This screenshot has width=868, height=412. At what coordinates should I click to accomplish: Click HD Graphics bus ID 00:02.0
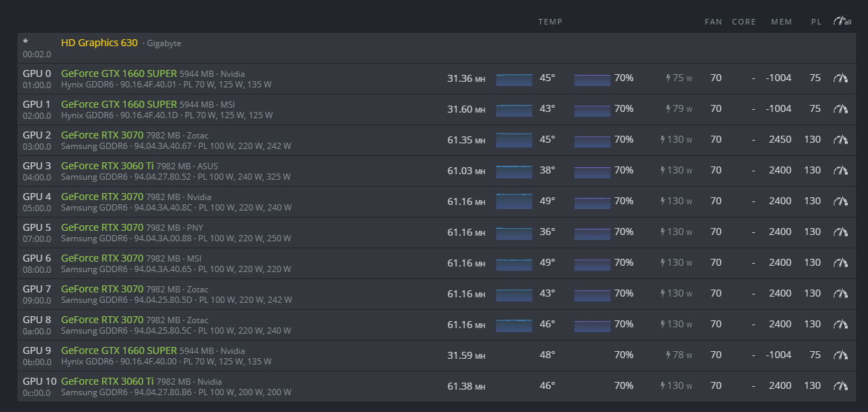coord(36,54)
